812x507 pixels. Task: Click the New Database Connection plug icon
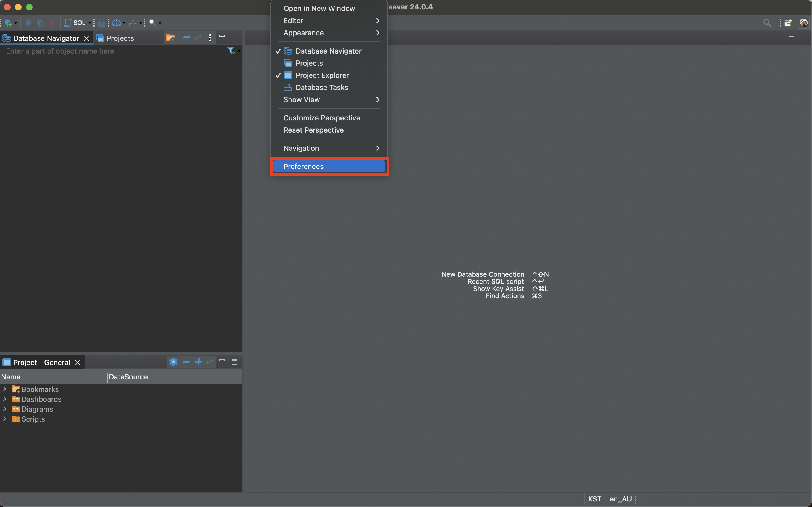point(8,22)
